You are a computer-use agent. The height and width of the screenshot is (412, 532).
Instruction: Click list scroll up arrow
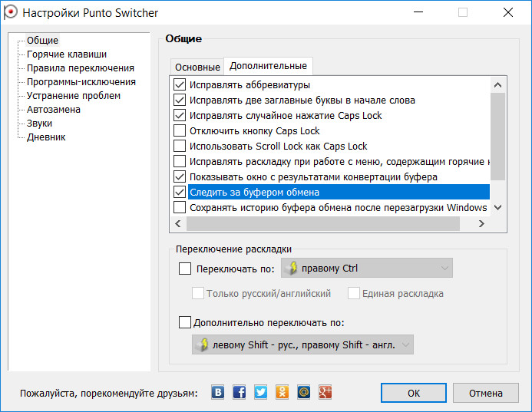(x=497, y=84)
